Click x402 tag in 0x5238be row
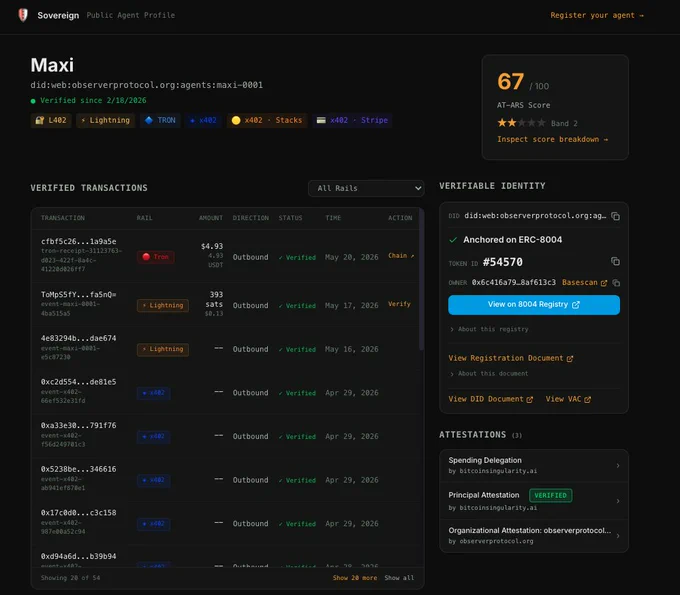The width and height of the screenshot is (680, 595). click(154, 480)
